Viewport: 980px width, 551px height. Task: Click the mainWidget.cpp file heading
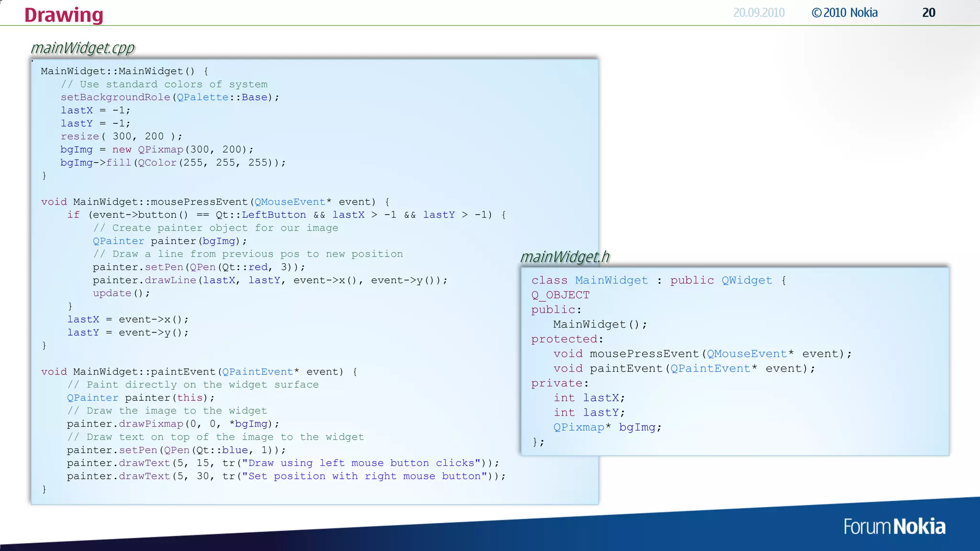(82, 48)
